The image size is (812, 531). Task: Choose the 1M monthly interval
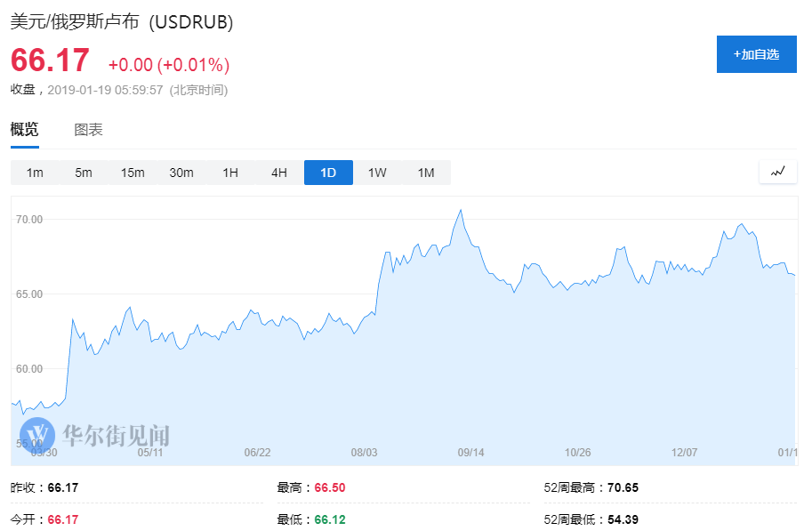point(426,173)
